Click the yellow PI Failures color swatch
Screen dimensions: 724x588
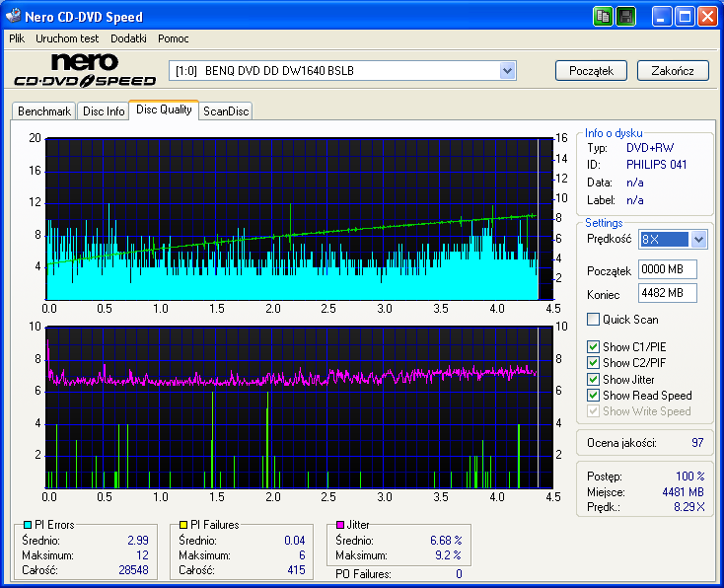(182, 525)
